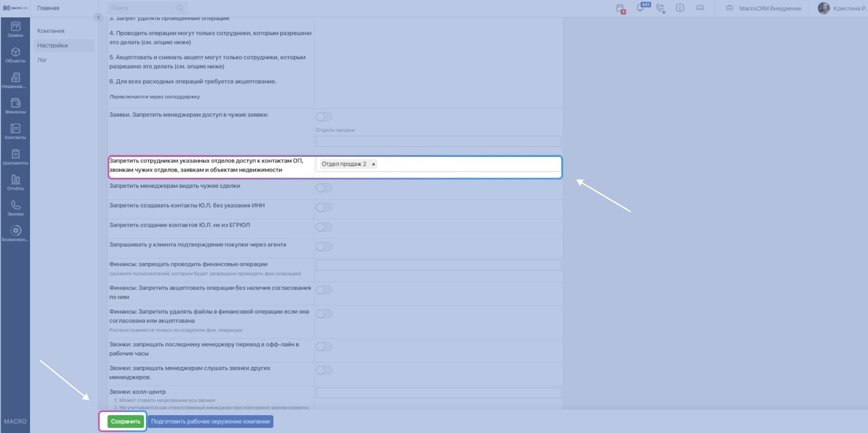
Task: Click the green Сохранить button
Action: (125, 422)
